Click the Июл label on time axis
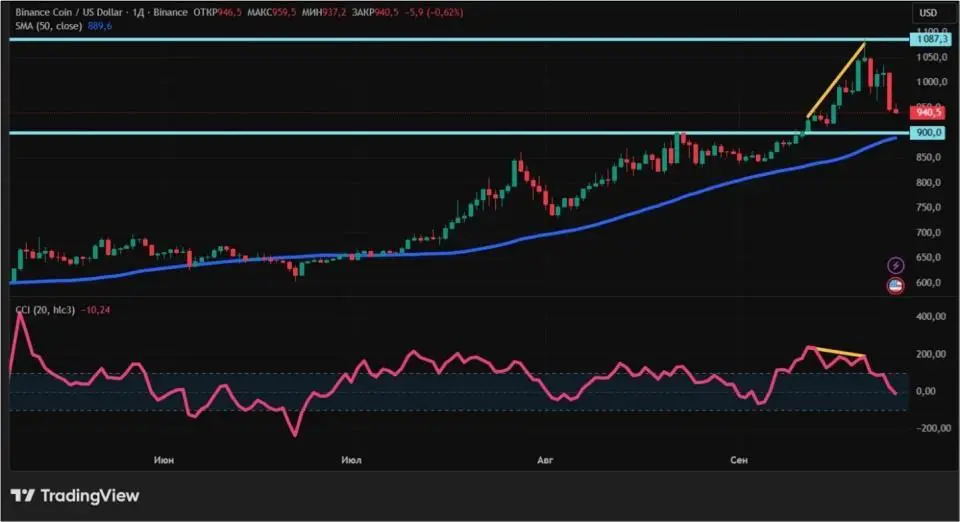 (351, 460)
